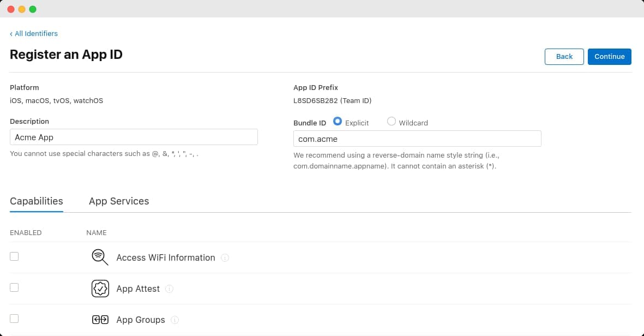
Task: Enable the Access WiFi Information capability
Action: point(14,256)
